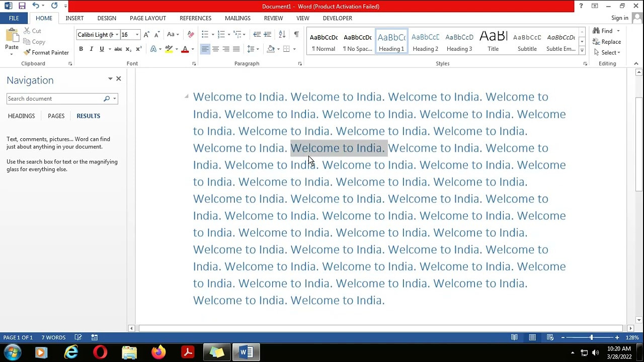The image size is (644, 362).
Task: Toggle Bold formatting
Action: [81, 49]
